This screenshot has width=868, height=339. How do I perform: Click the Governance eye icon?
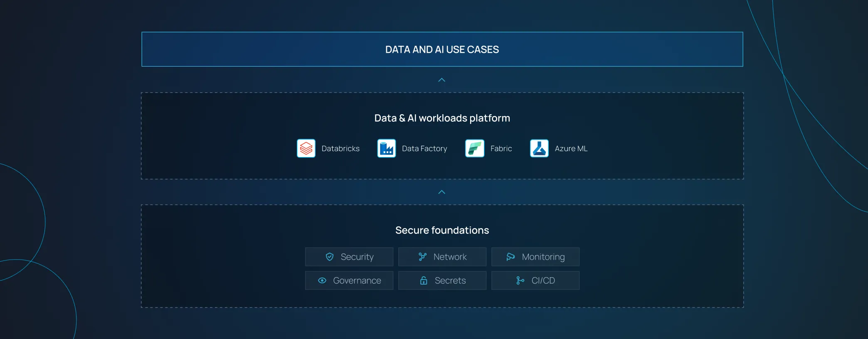(322, 280)
